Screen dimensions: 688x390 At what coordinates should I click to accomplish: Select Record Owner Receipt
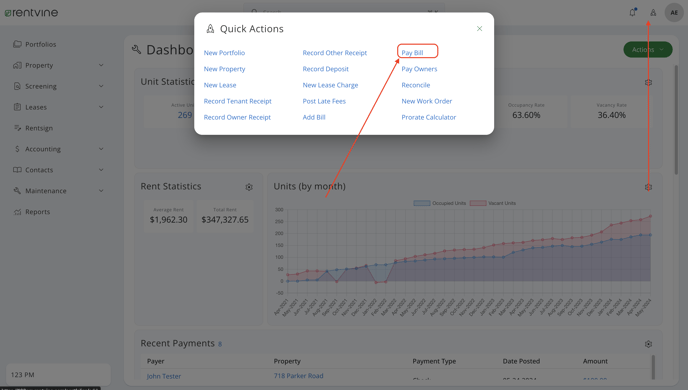237,117
